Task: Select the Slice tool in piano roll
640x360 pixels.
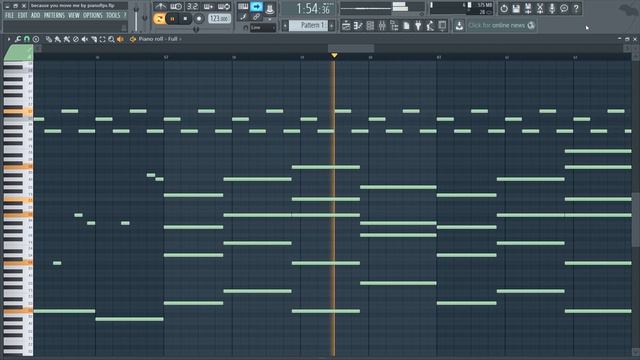Action: click(93, 39)
